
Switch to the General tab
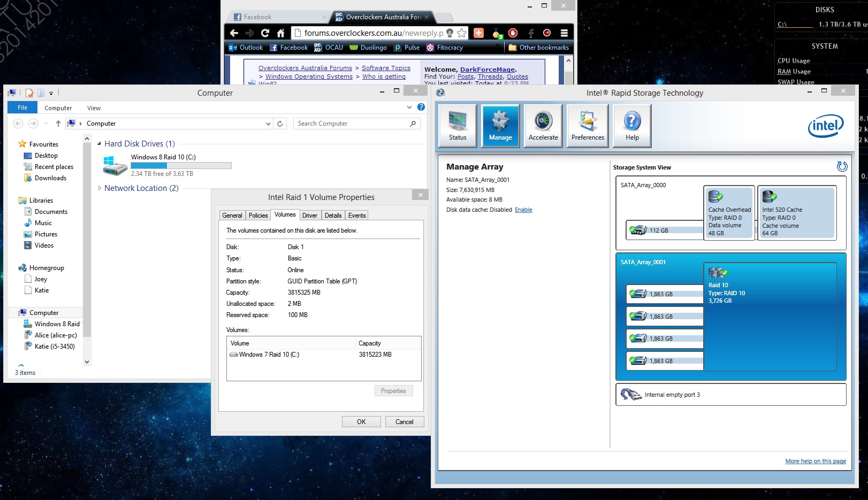click(x=232, y=216)
